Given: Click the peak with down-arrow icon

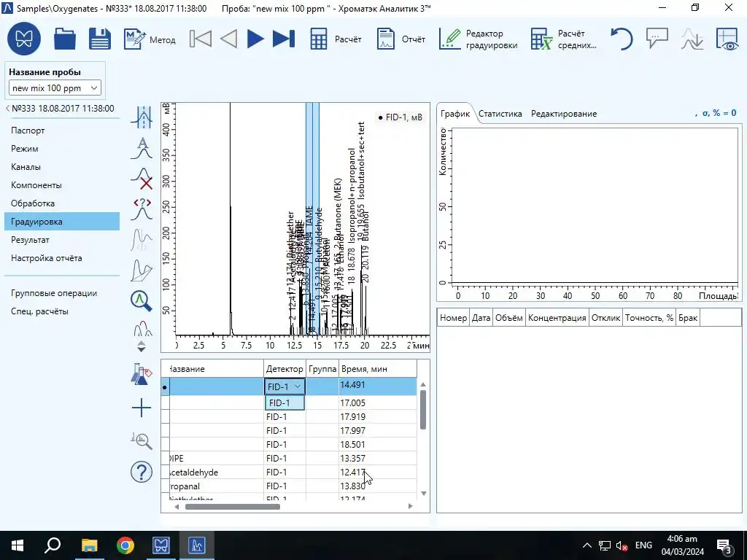Looking at the screenshot, I should [692, 39].
